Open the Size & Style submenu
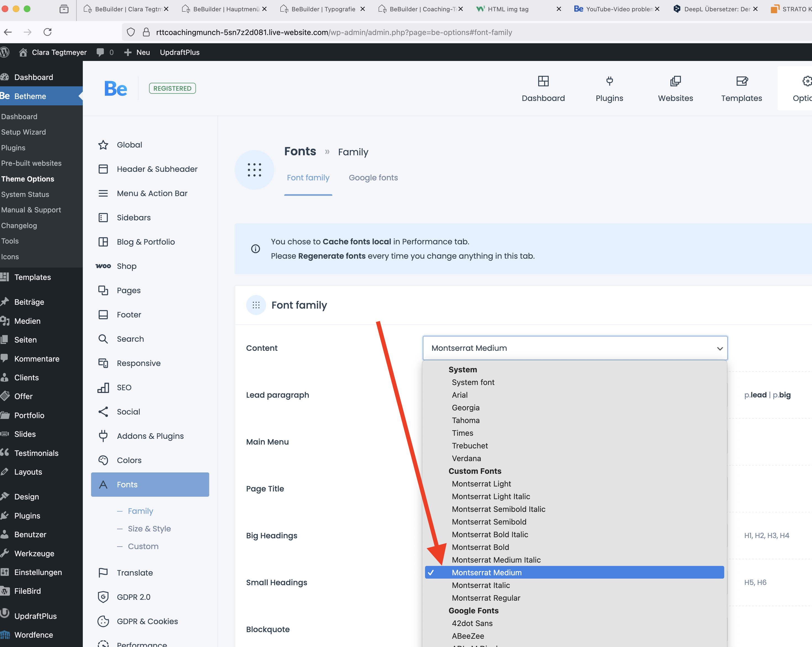812x647 pixels. (x=149, y=529)
